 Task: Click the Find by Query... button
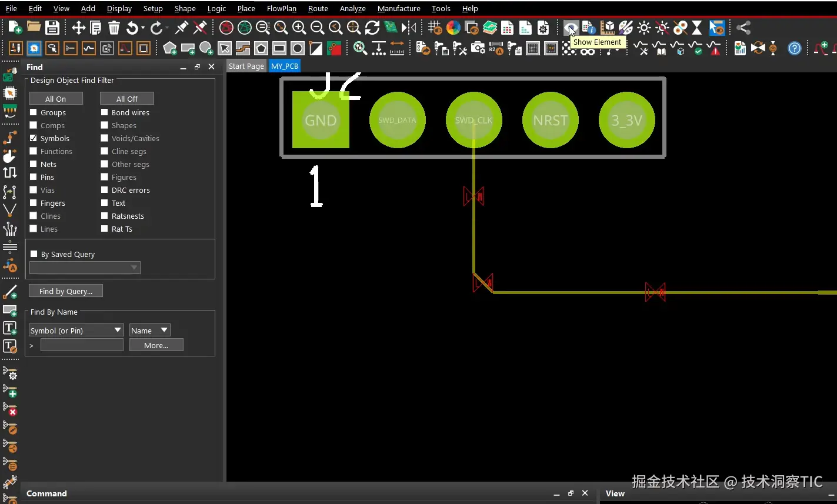click(65, 291)
